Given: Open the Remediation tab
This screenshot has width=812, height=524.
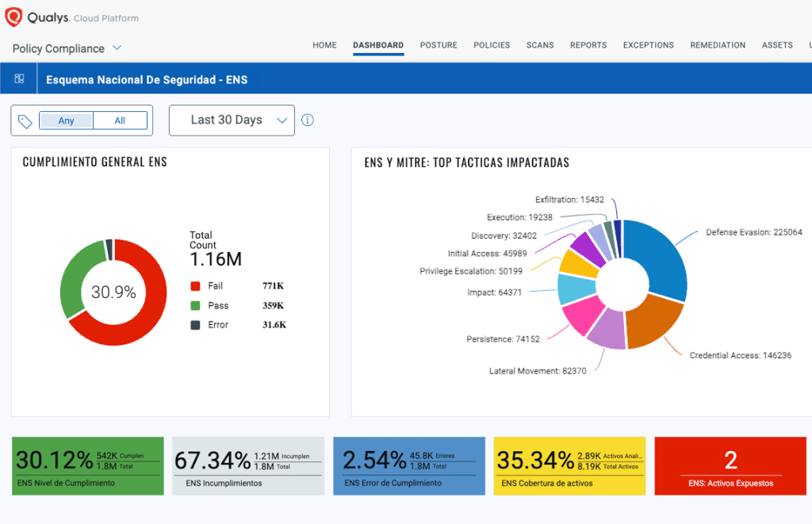Looking at the screenshot, I should (x=718, y=45).
